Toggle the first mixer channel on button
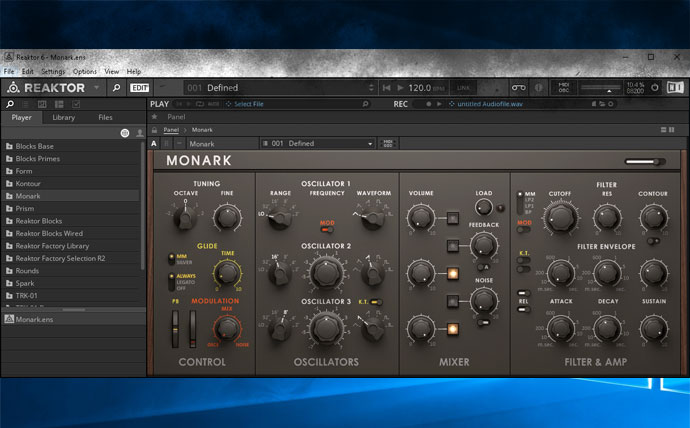690x428 pixels. (x=452, y=218)
